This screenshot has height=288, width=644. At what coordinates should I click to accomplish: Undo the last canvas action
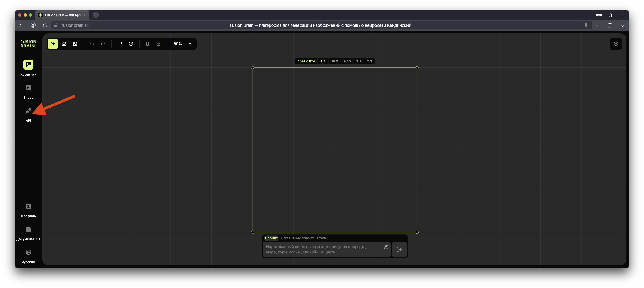tap(92, 44)
